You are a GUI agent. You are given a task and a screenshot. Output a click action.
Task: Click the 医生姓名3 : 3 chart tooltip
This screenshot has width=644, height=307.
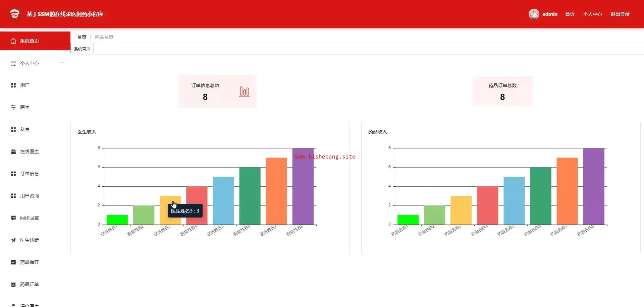tap(185, 211)
